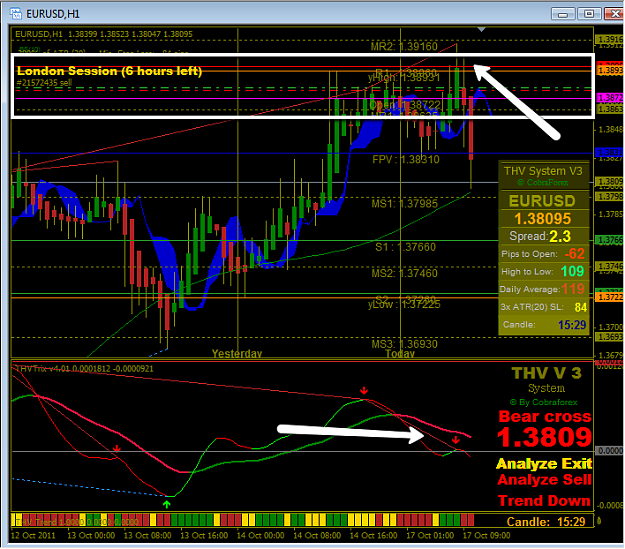Maximize the EURUSD,H1 chart window
The height and width of the screenshot is (549, 625).
click(x=589, y=14)
